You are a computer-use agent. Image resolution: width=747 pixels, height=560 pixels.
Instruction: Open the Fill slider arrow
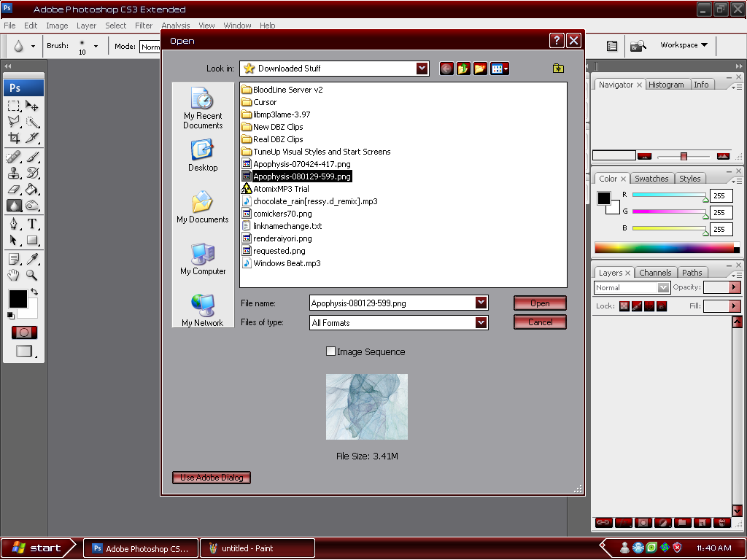pyautogui.click(x=734, y=306)
